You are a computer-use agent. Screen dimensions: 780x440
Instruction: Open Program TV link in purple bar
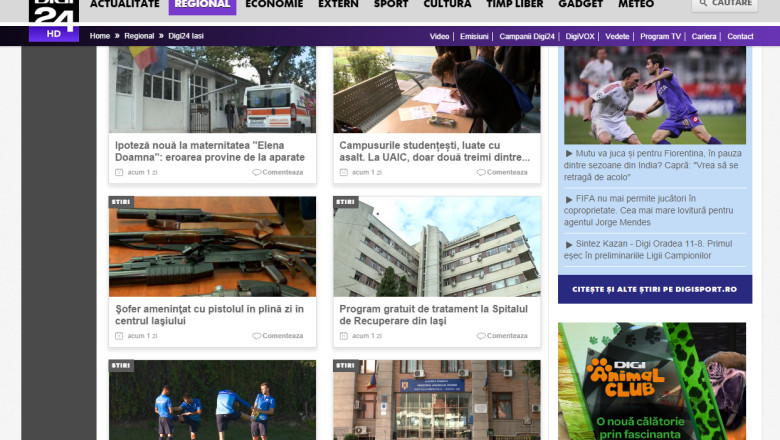point(660,36)
